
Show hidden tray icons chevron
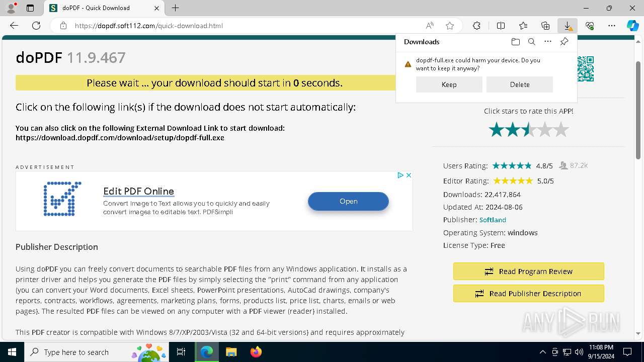click(x=542, y=352)
